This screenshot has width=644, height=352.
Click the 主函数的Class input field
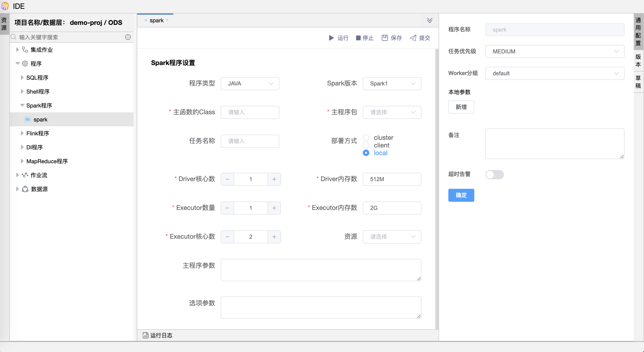pos(250,112)
